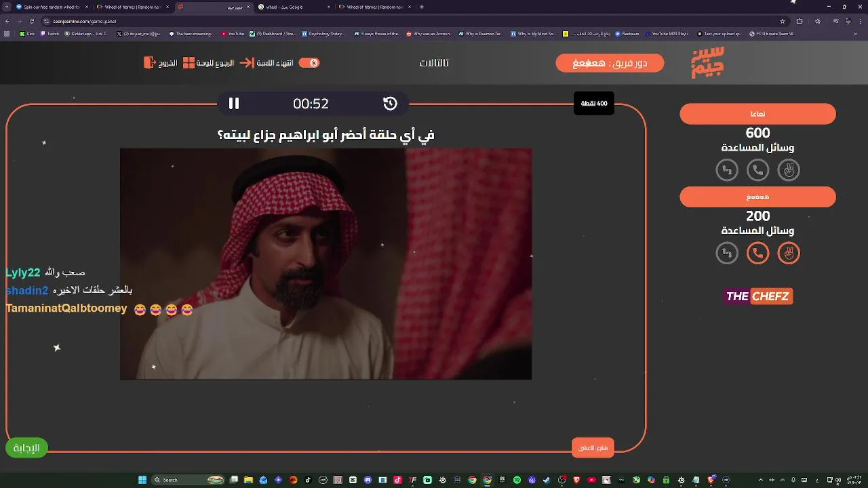Screen dimensions: 868x488
Task: Click the الرجوع للوحة board grid icon
Action: 189,62
